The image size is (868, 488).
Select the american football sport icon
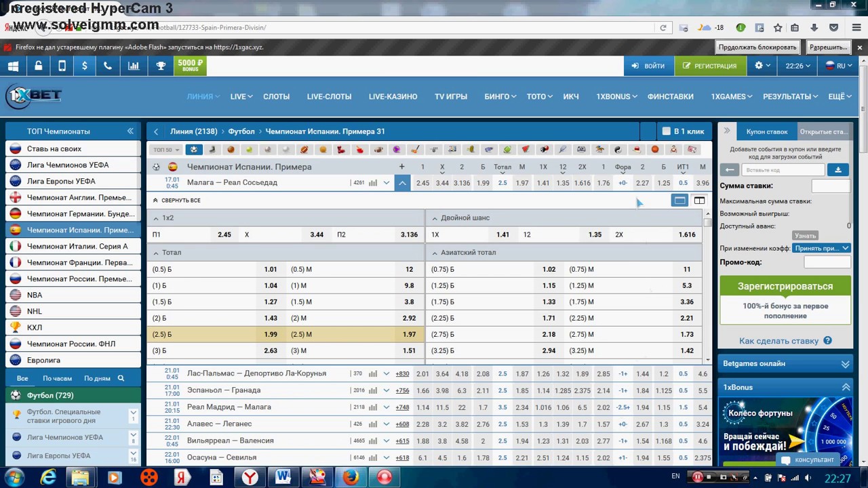click(304, 150)
